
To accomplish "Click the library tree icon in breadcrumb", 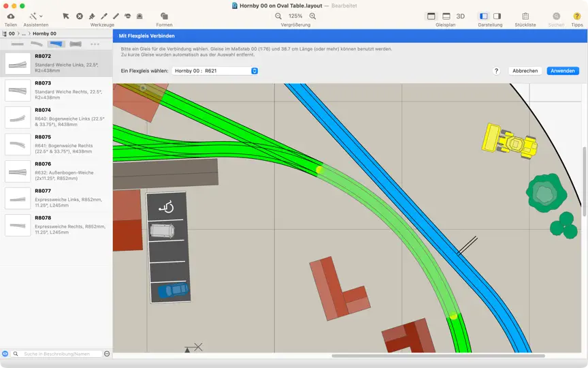I will pyautogui.click(x=5, y=33).
